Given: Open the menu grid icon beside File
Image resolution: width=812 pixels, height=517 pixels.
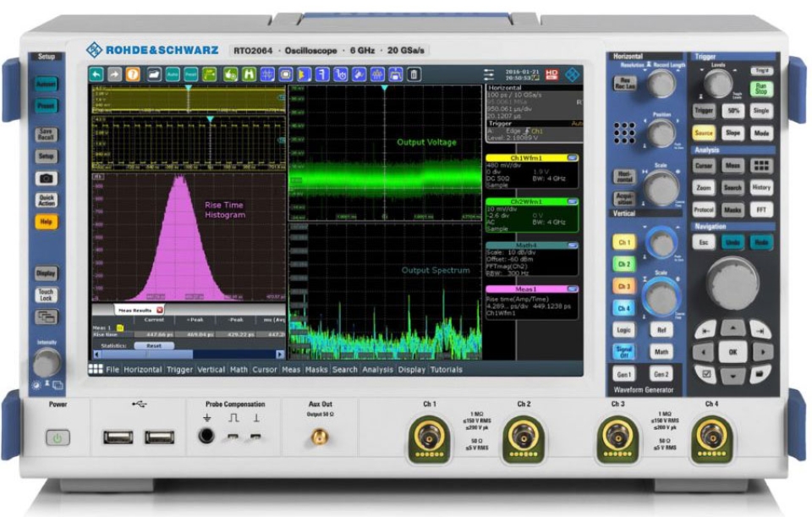Looking at the screenshot, I should point(96,370).
